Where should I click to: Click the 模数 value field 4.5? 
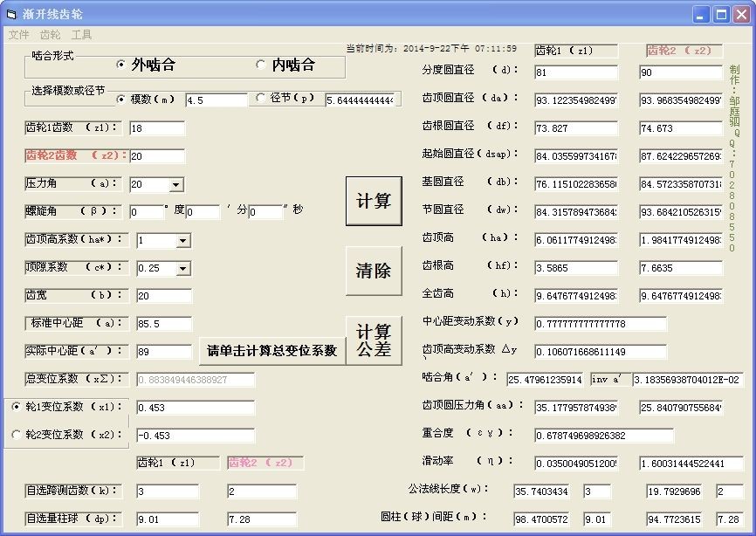pyautogui.click(x=216, y=100)
